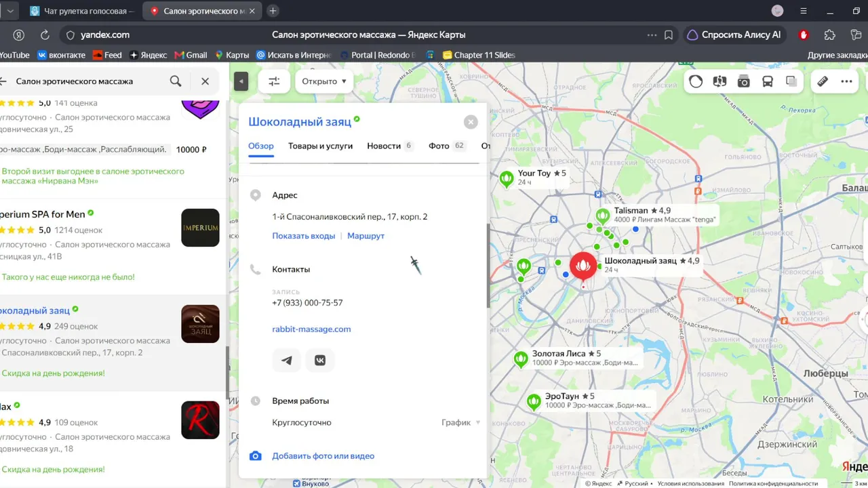Bookmark this page with the bookmark icon
868x488 pixels.
pos(669,35)
